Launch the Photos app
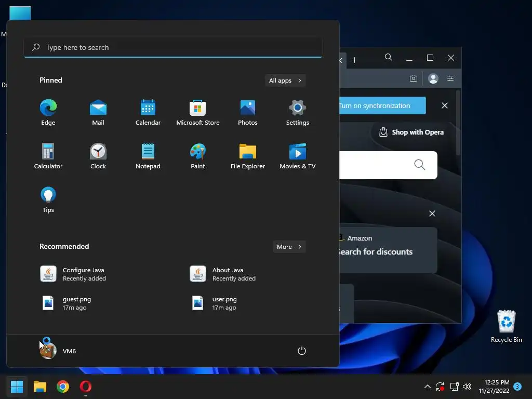Viewport: 532px width, 399px height. 248,113
